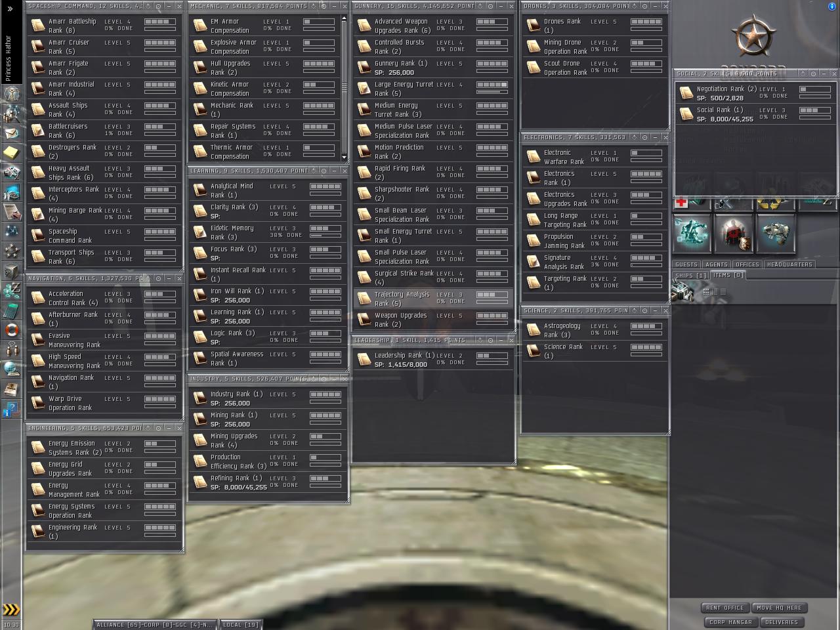The image size is (840, 630).
Task: Open the Deliveries button
Action: pos(782,622)
